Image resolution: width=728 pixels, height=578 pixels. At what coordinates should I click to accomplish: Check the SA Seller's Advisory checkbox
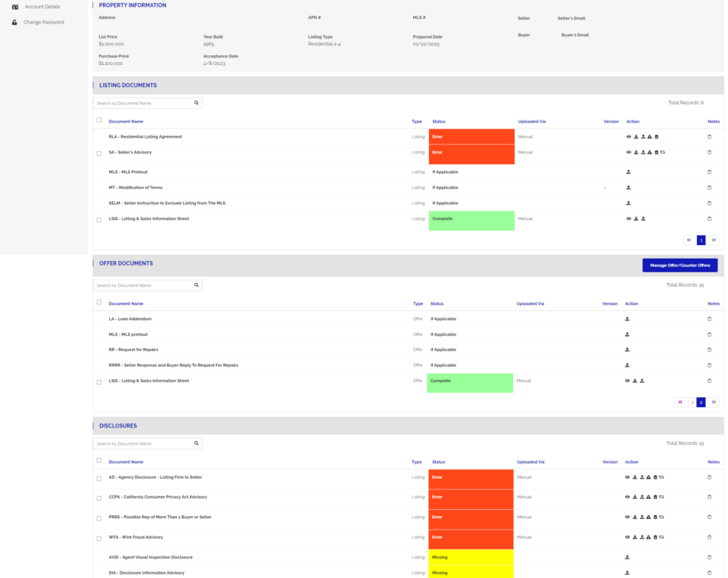(99, 154)
